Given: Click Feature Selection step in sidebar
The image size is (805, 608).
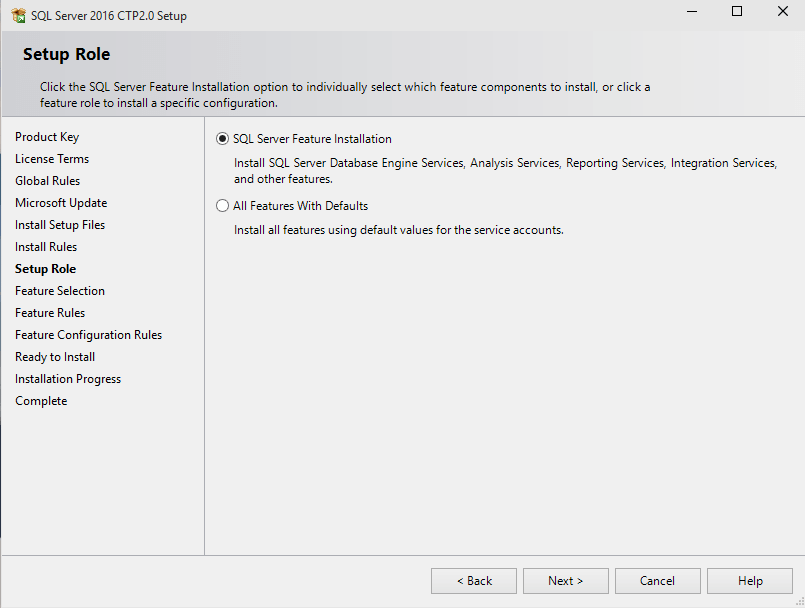Looking at the screenshot, I should pos(60,291).
